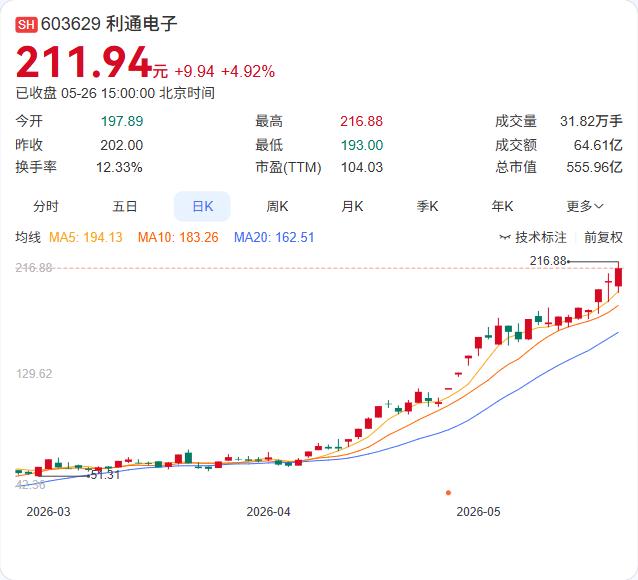This screenshot has height=580, width=638.
Task: Expand the 更多 dropdown menu
Action: tap(585, 206)
